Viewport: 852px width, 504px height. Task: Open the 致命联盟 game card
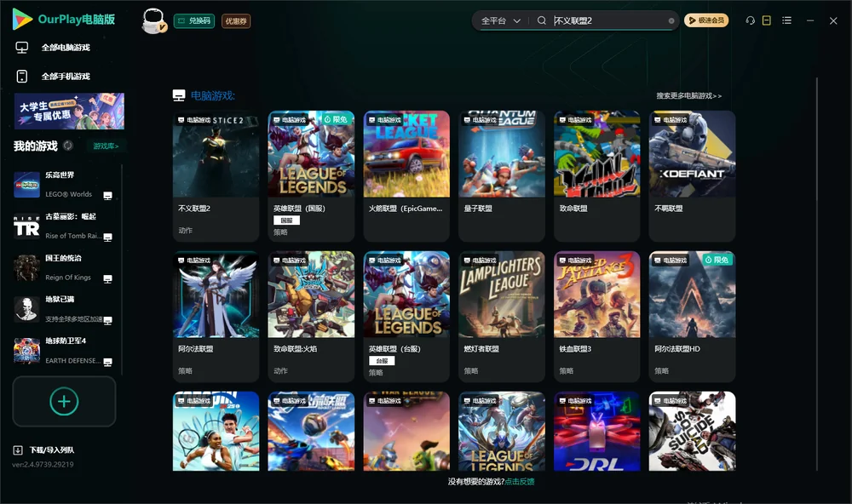pos(596,176)
